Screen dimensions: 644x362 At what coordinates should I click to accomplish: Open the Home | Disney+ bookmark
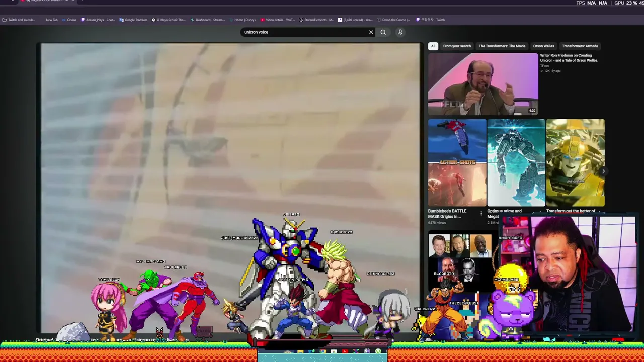tap(243, 20)
